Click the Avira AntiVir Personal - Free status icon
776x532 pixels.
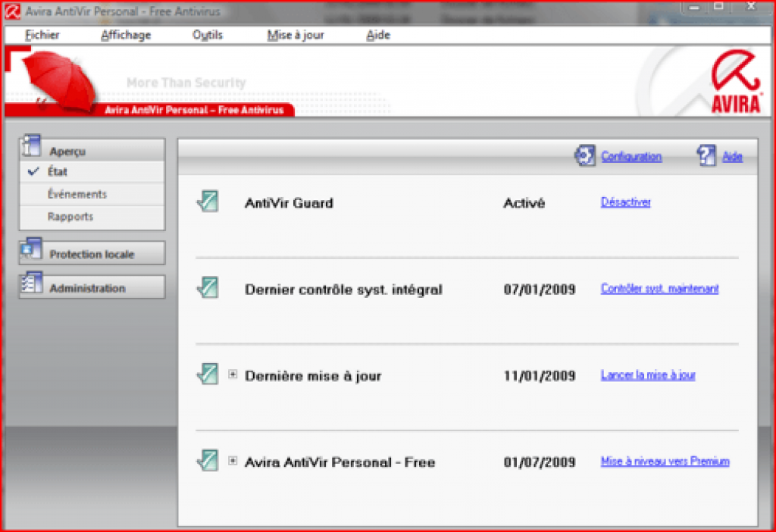(208, 460)
